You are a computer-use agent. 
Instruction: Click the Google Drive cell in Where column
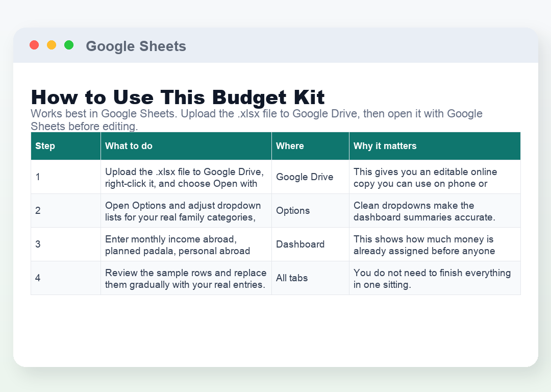tap(310, 177)
